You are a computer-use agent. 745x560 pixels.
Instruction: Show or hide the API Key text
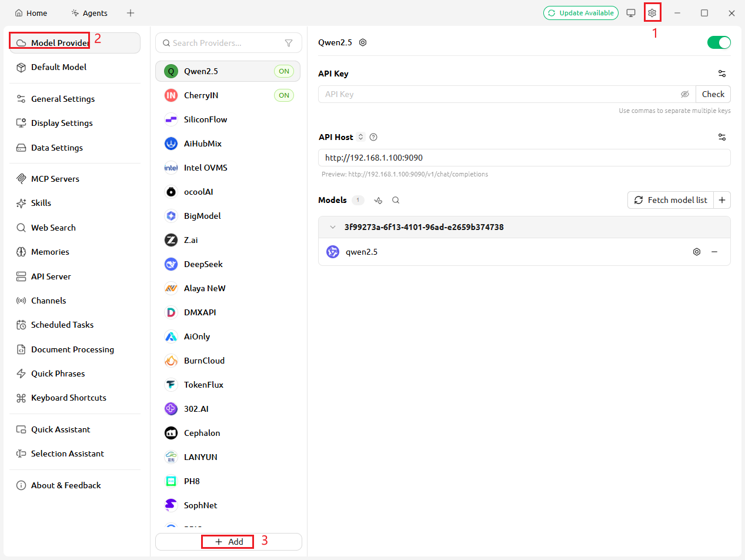684,94
